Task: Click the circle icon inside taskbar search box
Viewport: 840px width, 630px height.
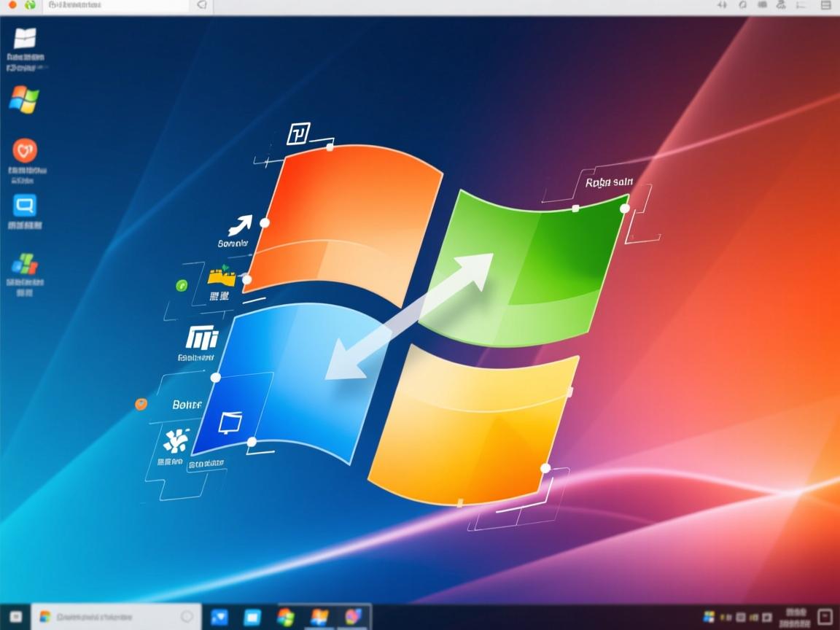Action: [187, 617]
